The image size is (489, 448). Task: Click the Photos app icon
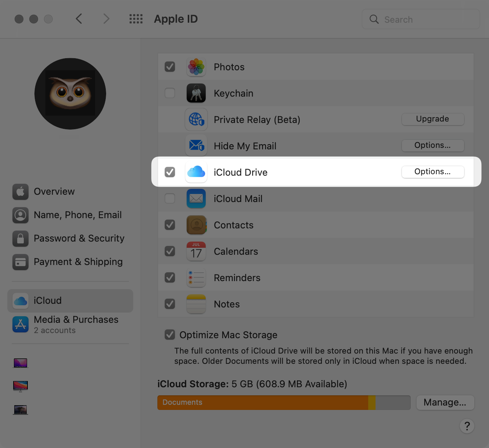coord(196,67)
